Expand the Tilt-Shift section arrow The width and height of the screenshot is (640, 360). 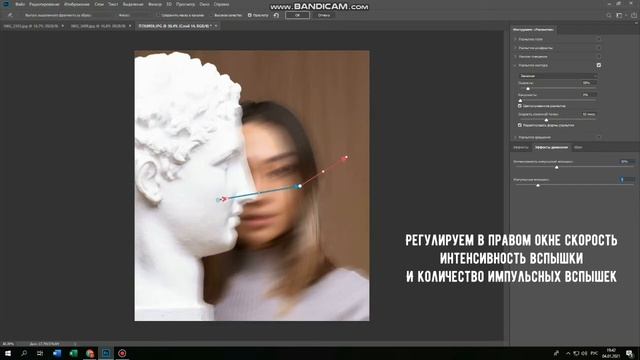tap(515, 56)
